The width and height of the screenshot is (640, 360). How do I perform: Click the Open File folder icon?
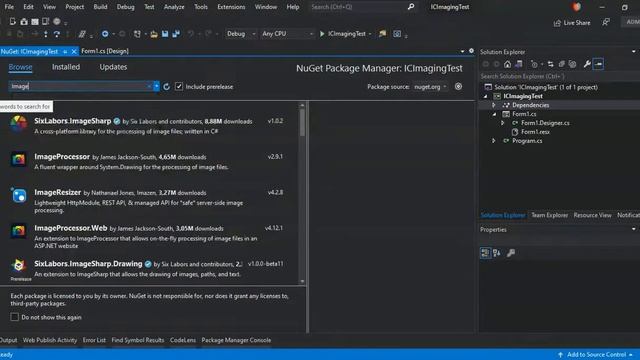[154, 34]
